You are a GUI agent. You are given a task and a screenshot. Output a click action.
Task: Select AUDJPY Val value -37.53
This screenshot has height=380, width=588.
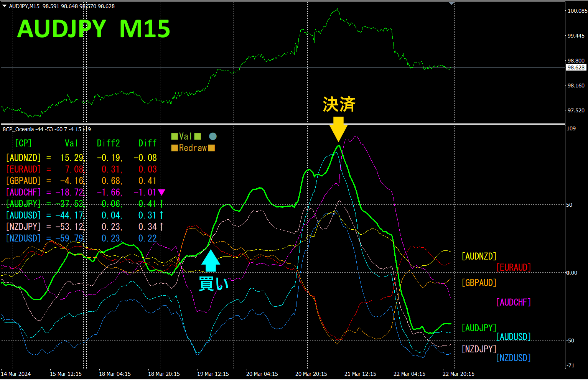70,204
